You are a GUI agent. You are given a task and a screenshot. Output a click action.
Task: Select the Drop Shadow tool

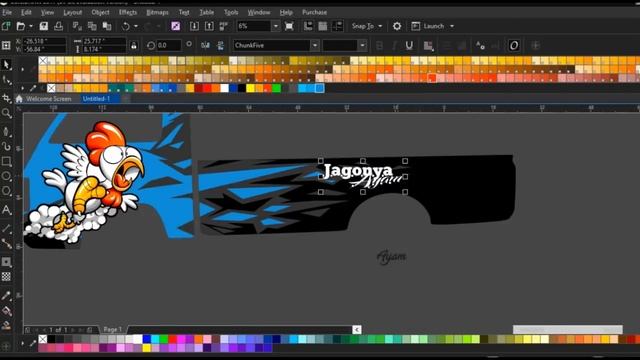click(6, 262)
